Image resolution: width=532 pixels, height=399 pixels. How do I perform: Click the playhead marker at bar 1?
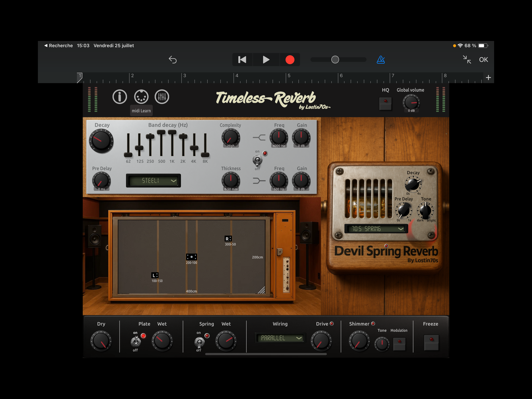tap(79, 78)
